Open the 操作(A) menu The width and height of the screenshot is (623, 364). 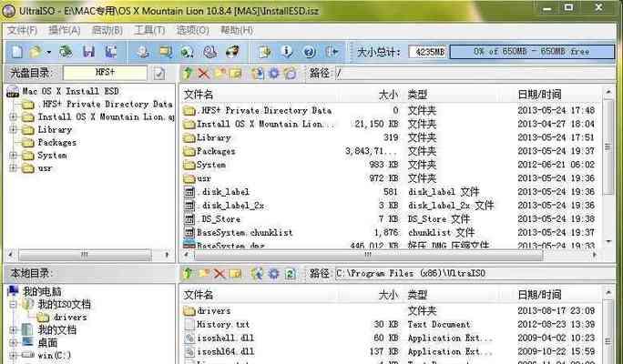pyautogui.click(x=65, y=30)
